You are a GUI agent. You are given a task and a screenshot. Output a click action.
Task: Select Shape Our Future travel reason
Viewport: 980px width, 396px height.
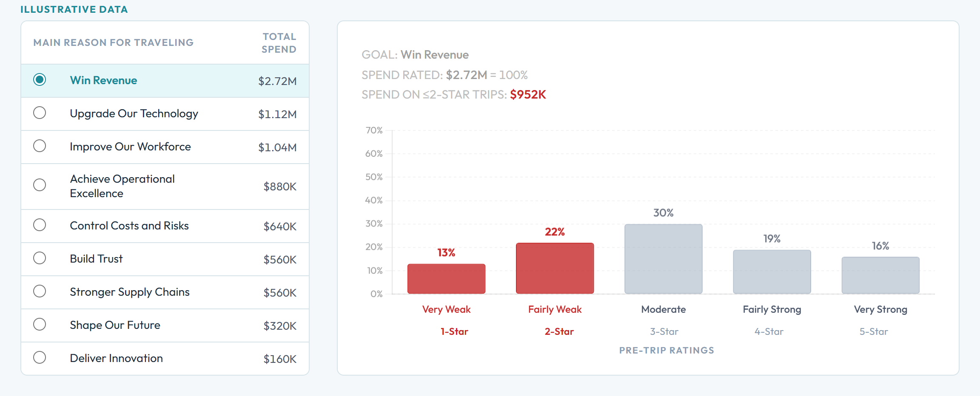pyautogui.click(x=40, y=325)
